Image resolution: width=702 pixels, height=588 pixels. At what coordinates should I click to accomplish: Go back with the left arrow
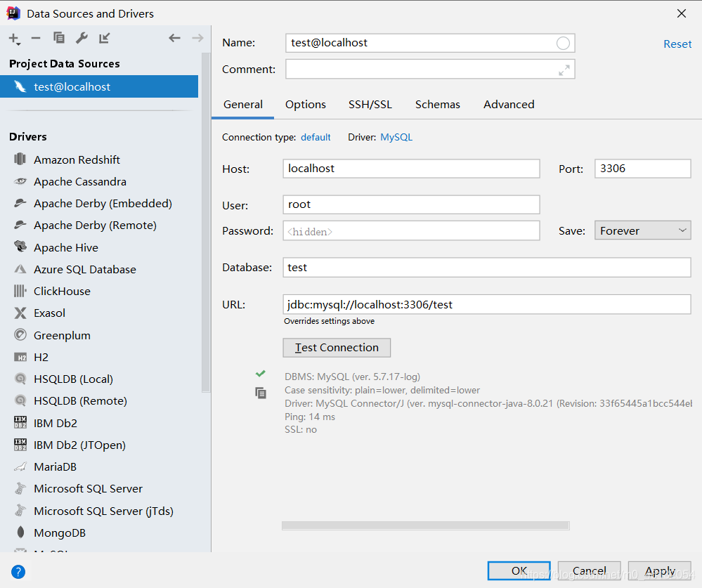[x=174, y=38]
